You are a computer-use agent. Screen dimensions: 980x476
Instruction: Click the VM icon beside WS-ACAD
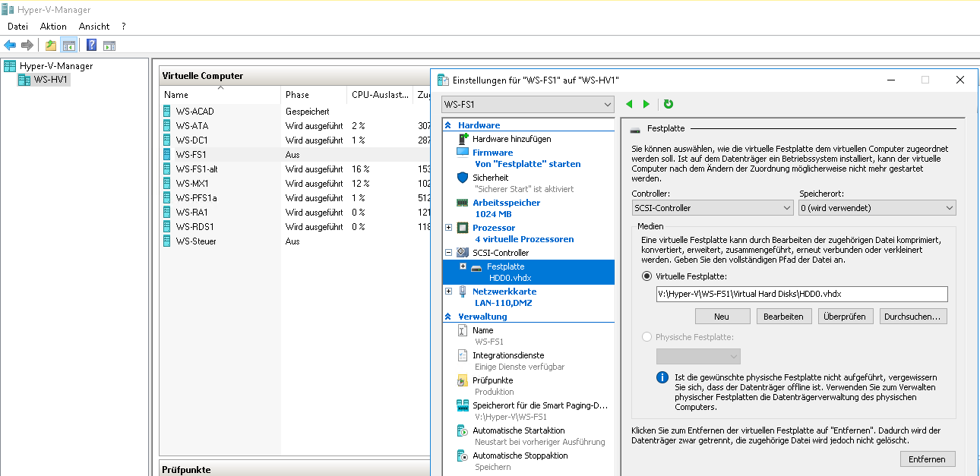[167, 112]
